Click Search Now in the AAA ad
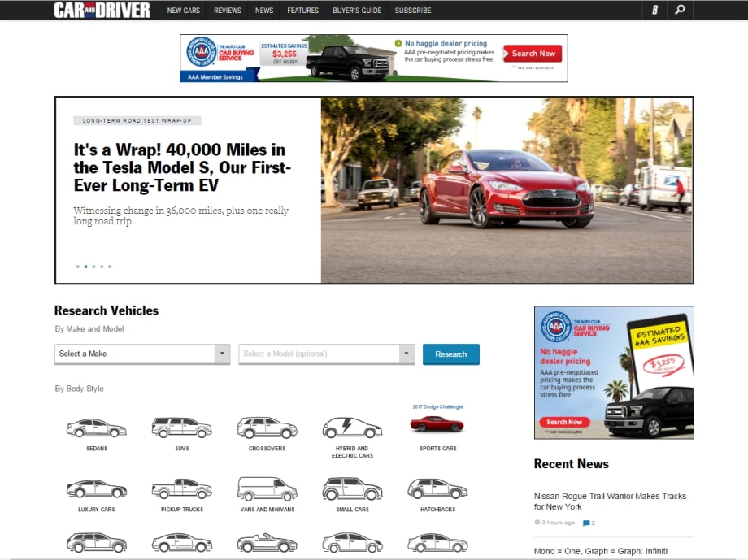The height and width of the screenshot is (560, 748). coord(532,53)
